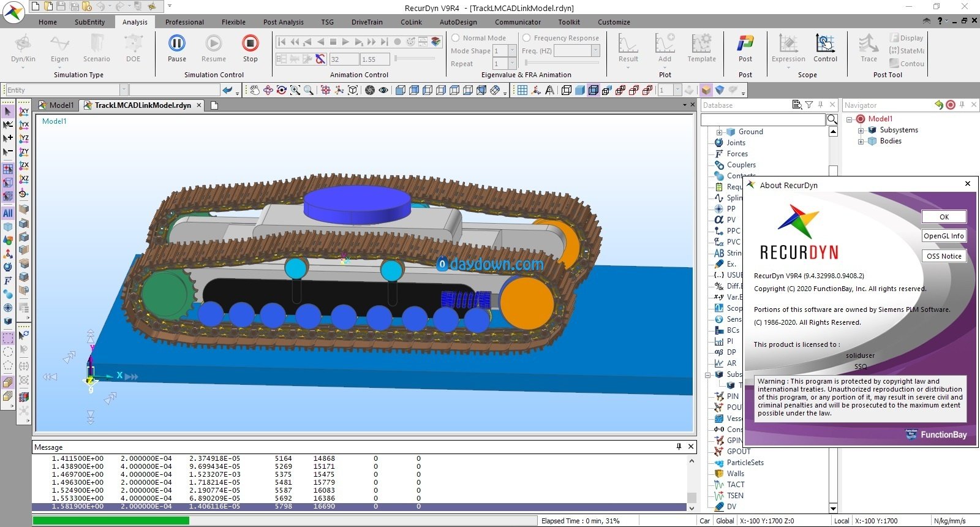Switch to the Model1 document tab
Image resolution: width=980 pixels, height=527 pixels.
(56, 105)
